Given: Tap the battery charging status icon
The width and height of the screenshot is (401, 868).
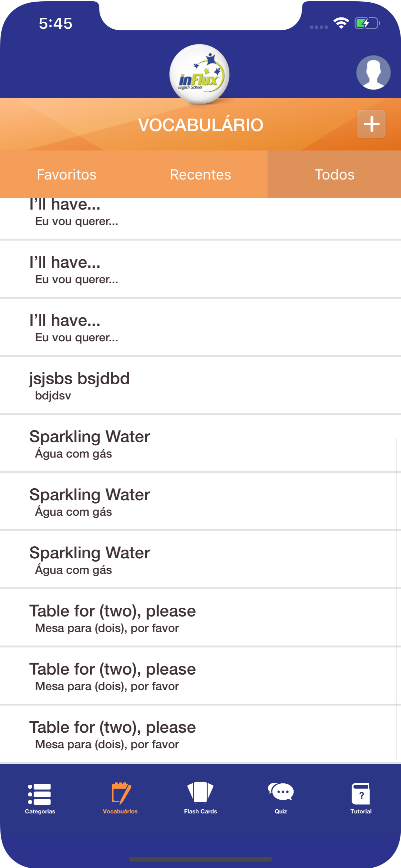Looking at the screenshot, I should [x=367, y=24].
